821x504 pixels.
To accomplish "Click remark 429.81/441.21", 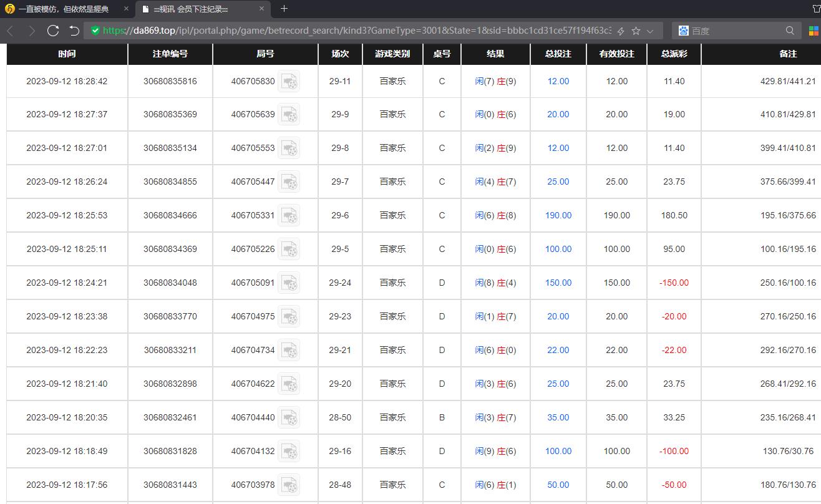I will coord(788,81).
